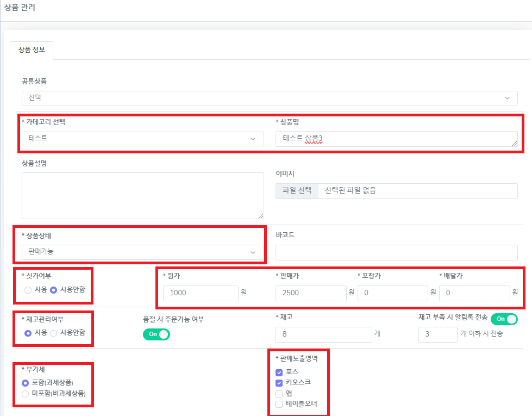Focus the 바코드 input field
This screenshot has width=532, height=416.
(396, 252)
